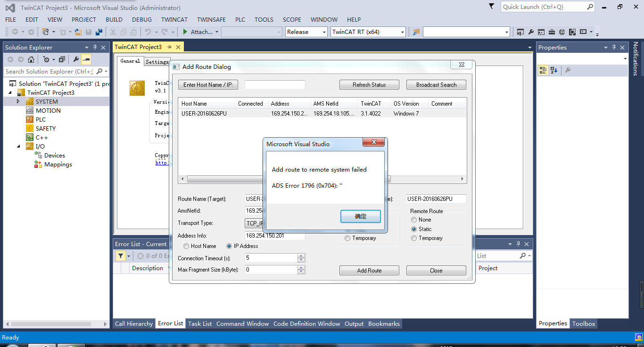Open the TWINCAT menu
644x347 pixels.
pyautogui.click(x=174, y=20)
